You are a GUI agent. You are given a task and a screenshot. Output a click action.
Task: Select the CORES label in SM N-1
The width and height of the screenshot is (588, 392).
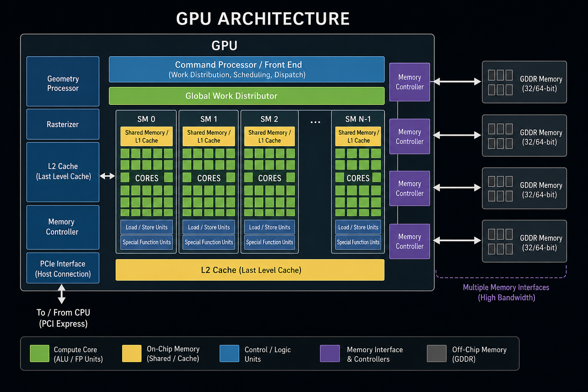click(358, 178)
